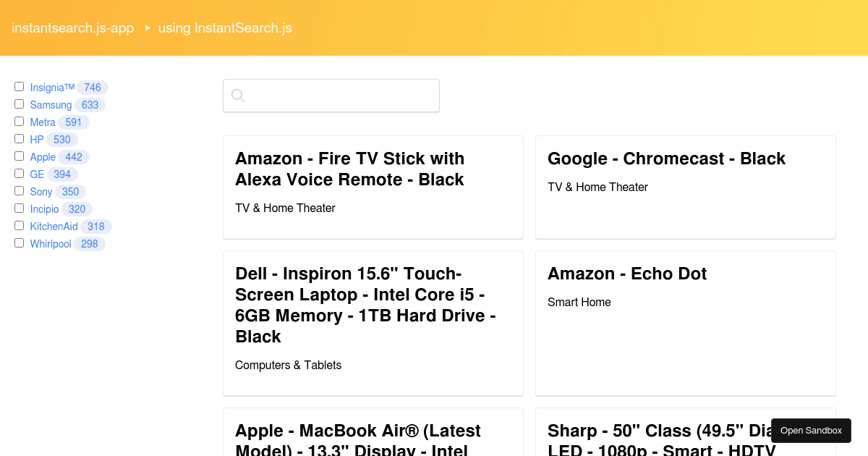Toggle the Sony filter checkbox
Viewport: 868px width, 456px height.
coord(19,190)
